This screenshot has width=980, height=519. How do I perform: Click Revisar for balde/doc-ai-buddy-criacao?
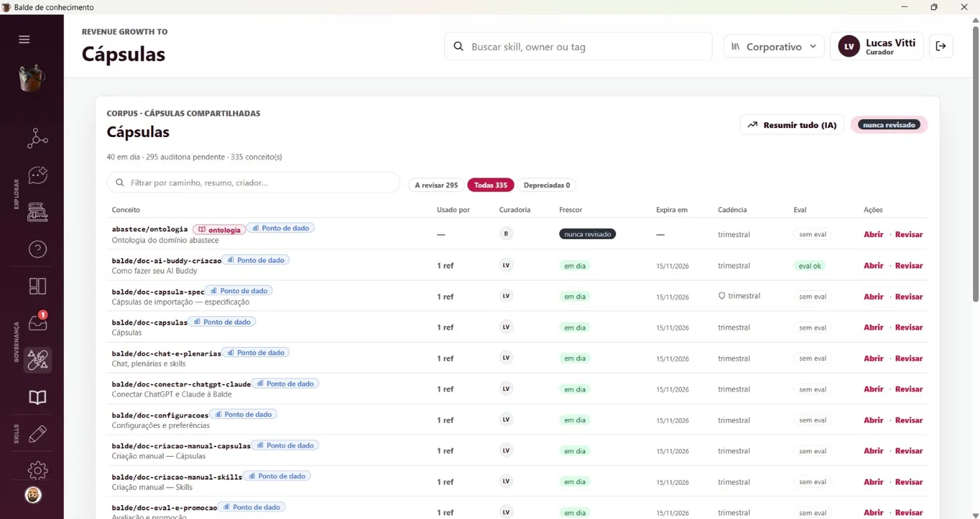coord(909,266)
